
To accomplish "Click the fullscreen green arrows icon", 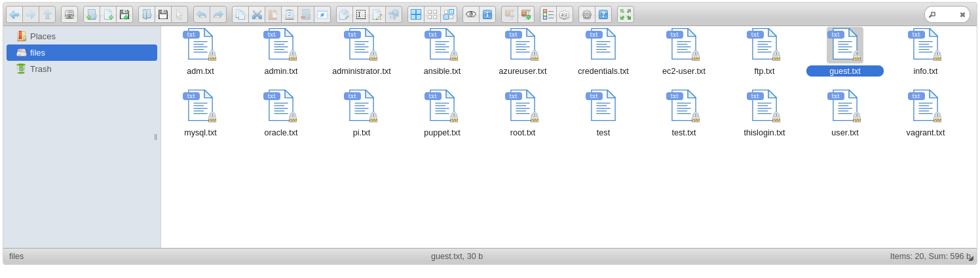I will (626, 14).
